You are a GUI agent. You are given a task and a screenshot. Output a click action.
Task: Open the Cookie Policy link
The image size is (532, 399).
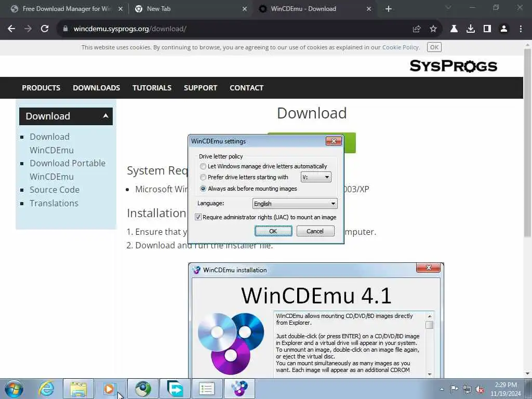(x=401, y=47)
